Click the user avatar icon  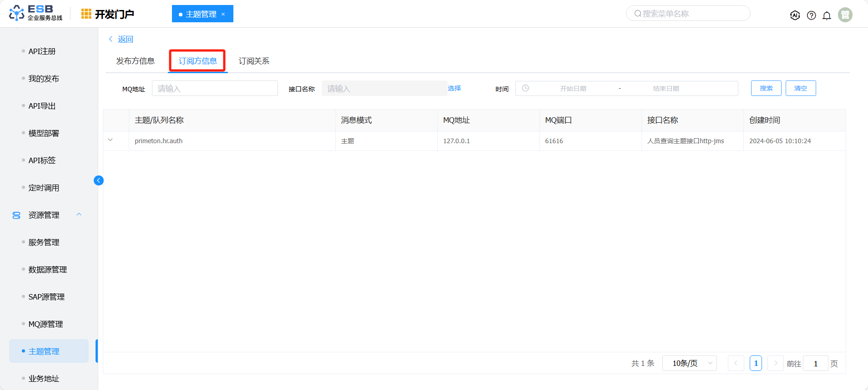[845, 15]
